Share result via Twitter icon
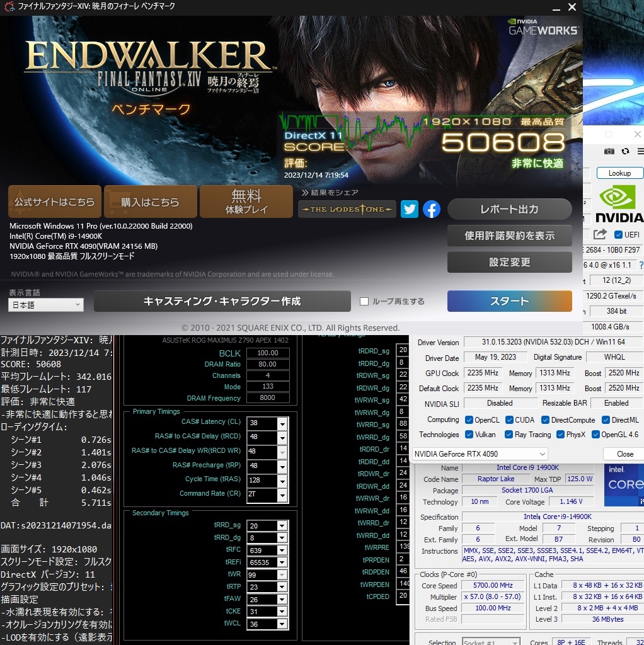This screenshot has width=644, height=645. pyautogui.click(x=410, y=209)
